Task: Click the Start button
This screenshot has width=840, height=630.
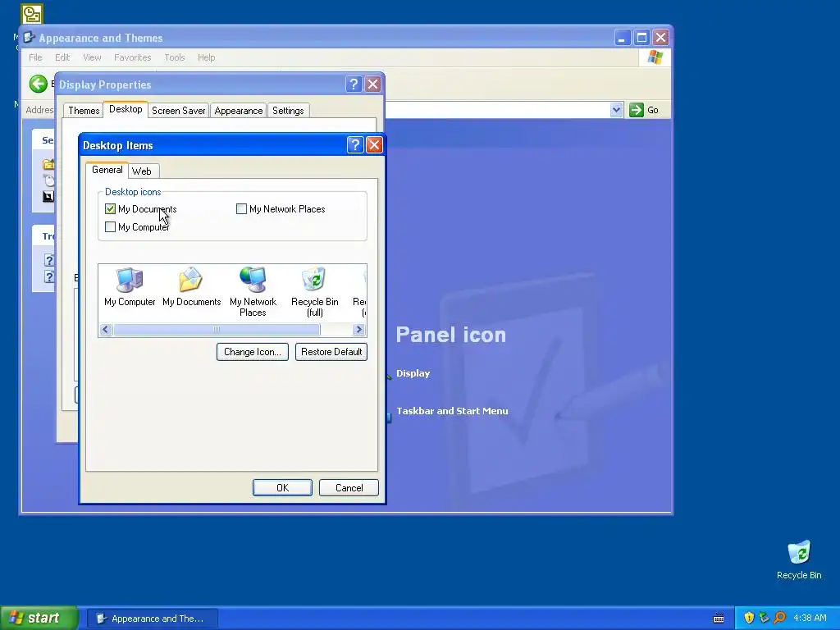Action: 39,619
